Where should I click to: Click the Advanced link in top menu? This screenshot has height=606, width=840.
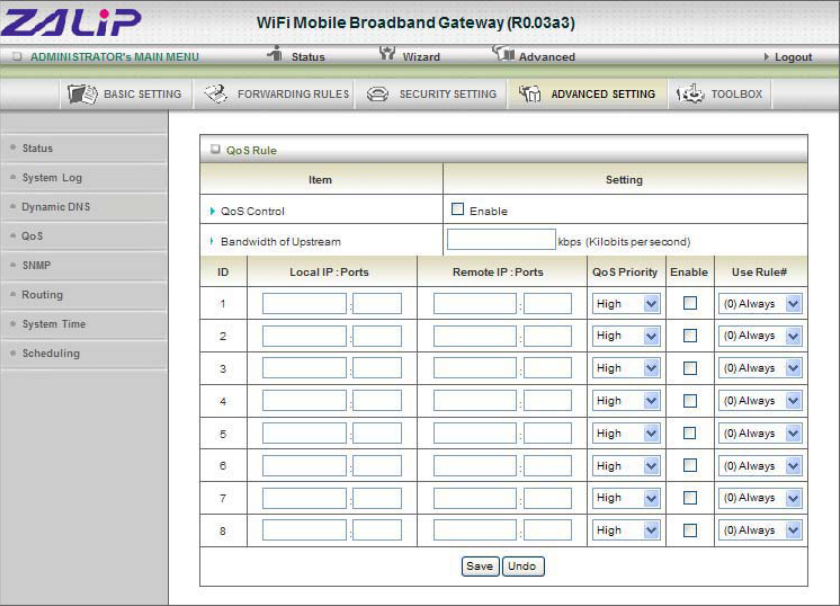pos(546,57)
